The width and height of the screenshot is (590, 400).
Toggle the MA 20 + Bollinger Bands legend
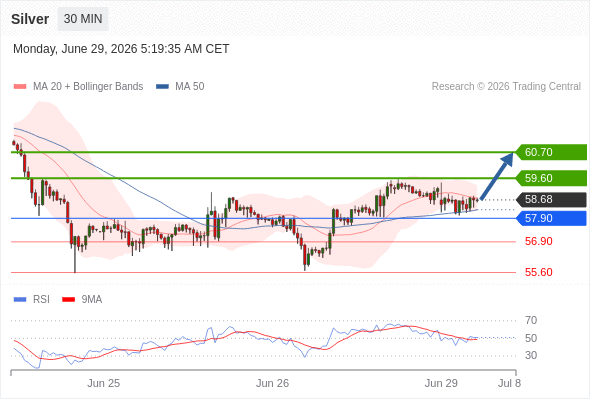click(78, 87)
